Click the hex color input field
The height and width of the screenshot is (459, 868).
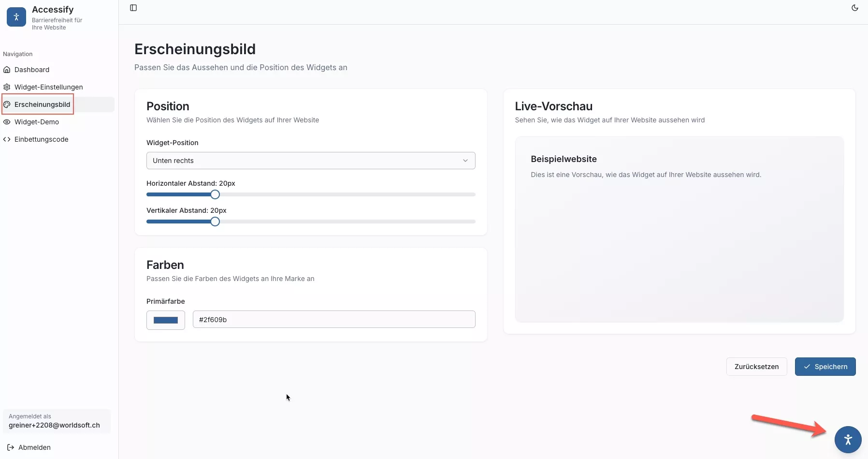coord(333,320)
